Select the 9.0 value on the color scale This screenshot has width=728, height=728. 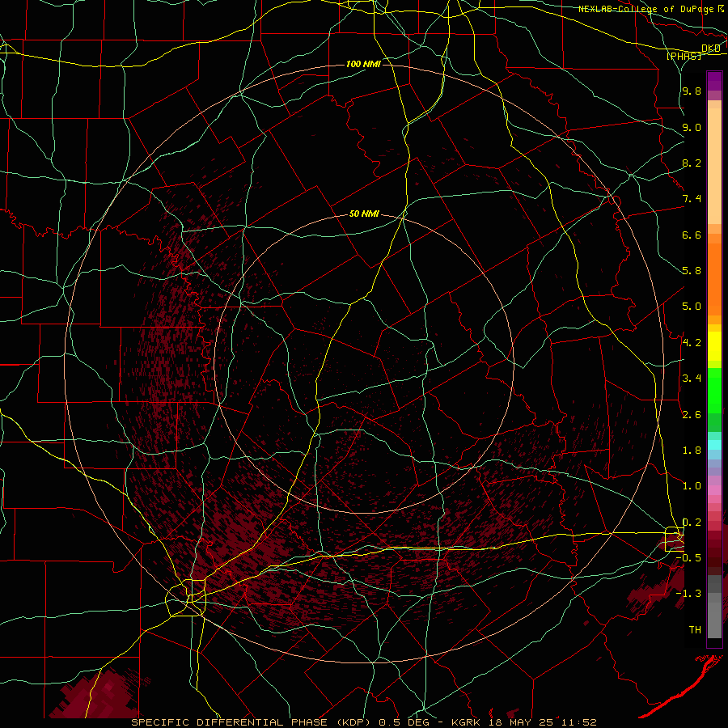coord(692,127)
